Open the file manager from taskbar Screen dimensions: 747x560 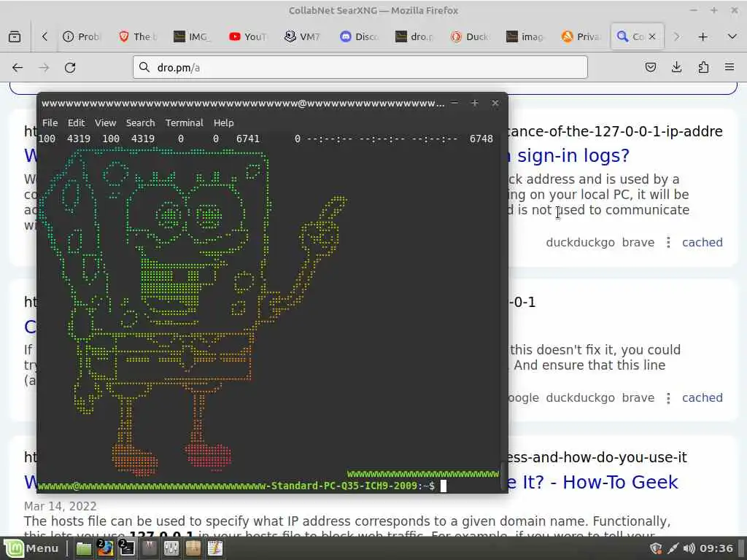click(83, 548)
